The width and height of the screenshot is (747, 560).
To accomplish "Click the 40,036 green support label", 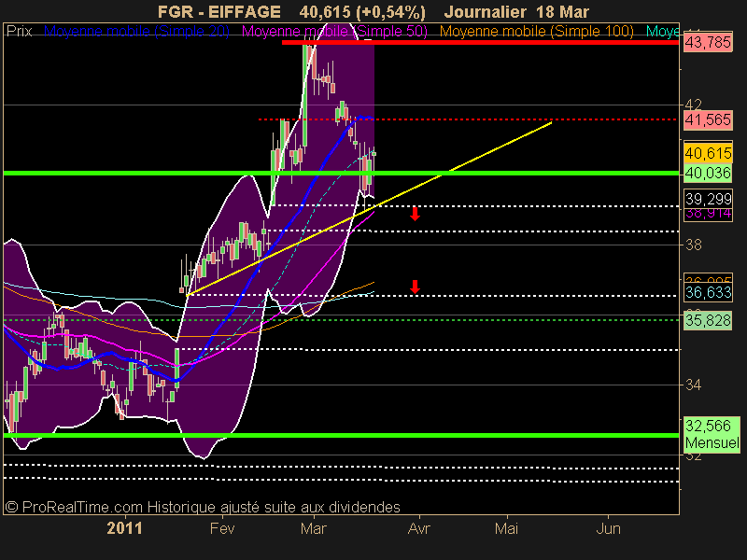I will [708, 173].
